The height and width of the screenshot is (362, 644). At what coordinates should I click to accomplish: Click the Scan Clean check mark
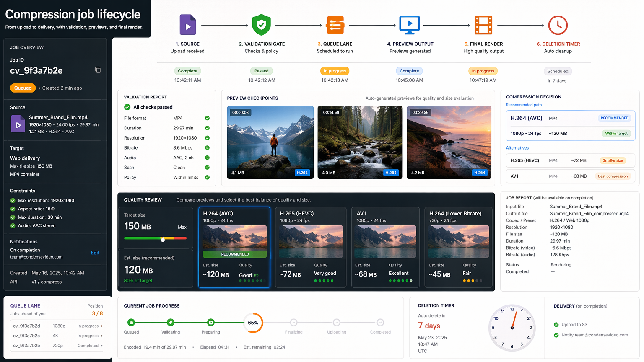click(x=207, y=168)
